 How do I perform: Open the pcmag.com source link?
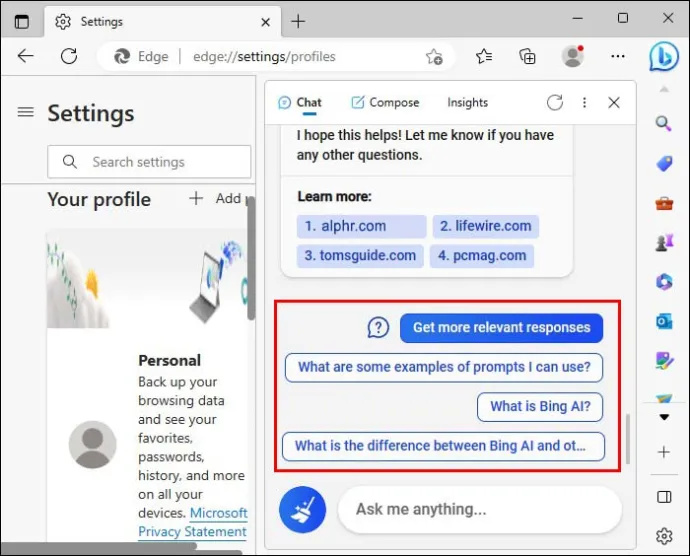[x=482, y=256]
